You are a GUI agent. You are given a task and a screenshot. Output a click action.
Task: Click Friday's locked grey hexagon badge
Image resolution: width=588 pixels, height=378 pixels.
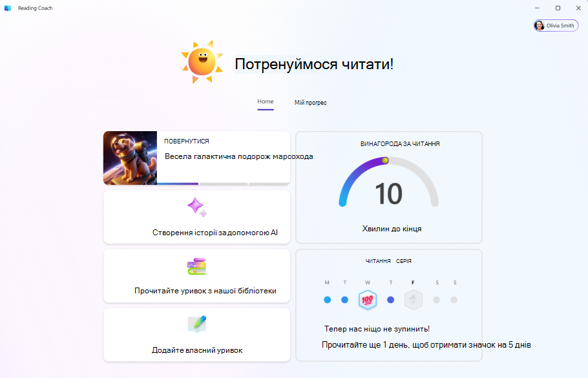click(414, 300)
